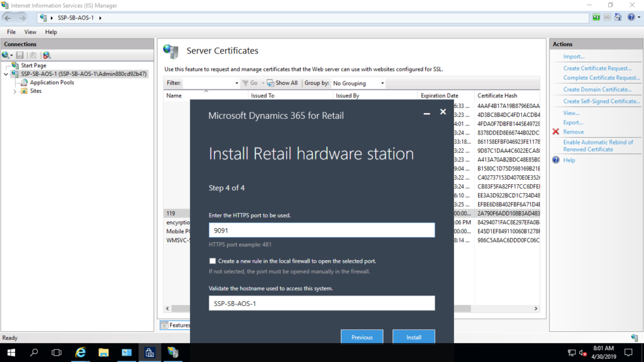Open the Filter dropdown
644x362 pixels.
(x=236, y=84)
